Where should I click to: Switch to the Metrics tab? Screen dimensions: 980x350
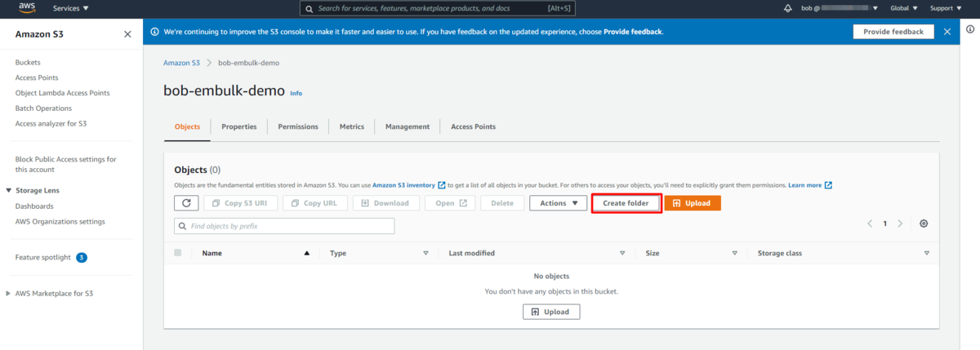point(352,126)
